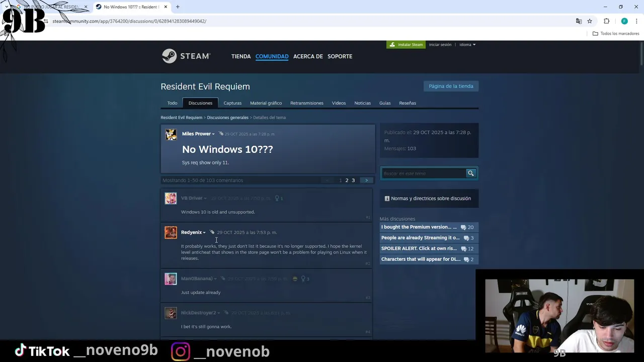Focus the 'Buscar en este tema' search field
This screenshot has width=644, height=362.
[x=424, y=173]
